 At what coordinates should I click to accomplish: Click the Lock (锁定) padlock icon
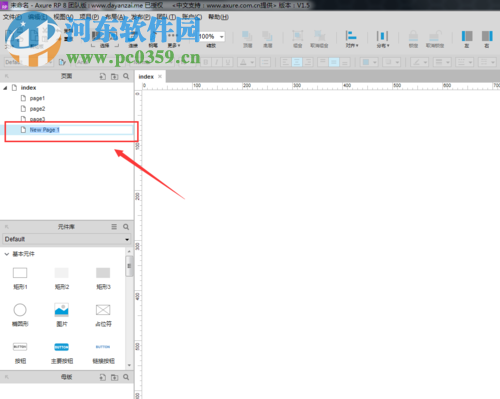point(413,36)
